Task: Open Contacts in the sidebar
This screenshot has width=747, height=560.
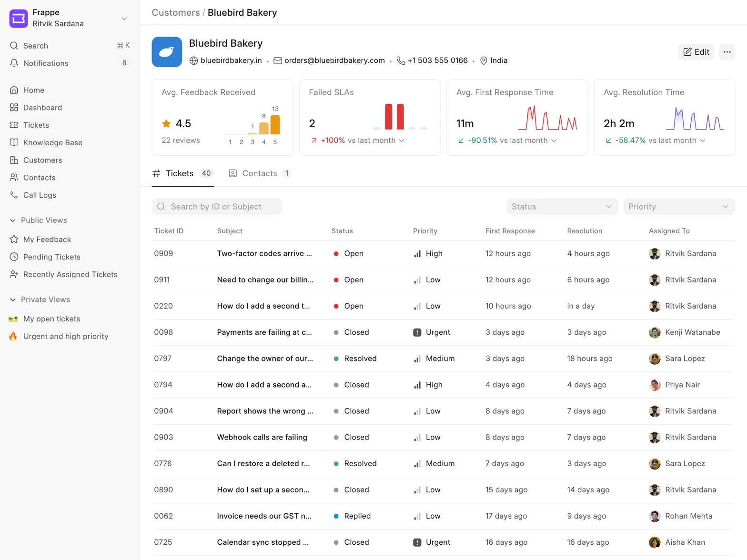Action: click(70, 178)
